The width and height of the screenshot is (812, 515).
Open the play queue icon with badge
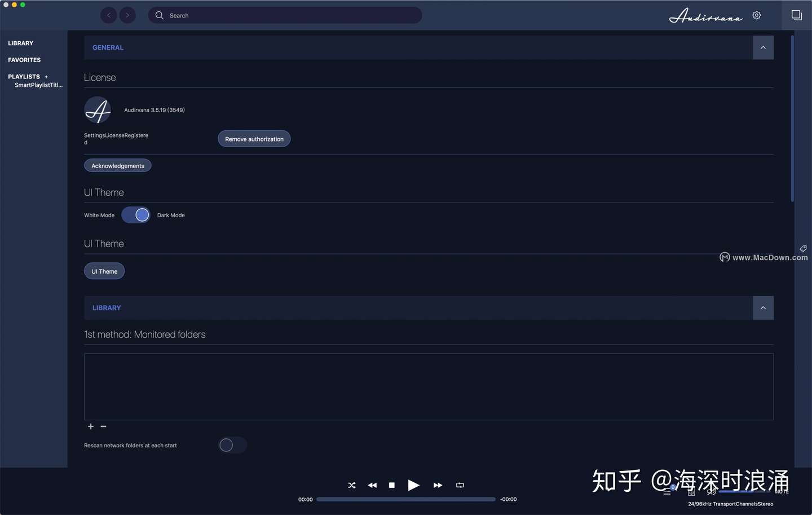point(668,491)
